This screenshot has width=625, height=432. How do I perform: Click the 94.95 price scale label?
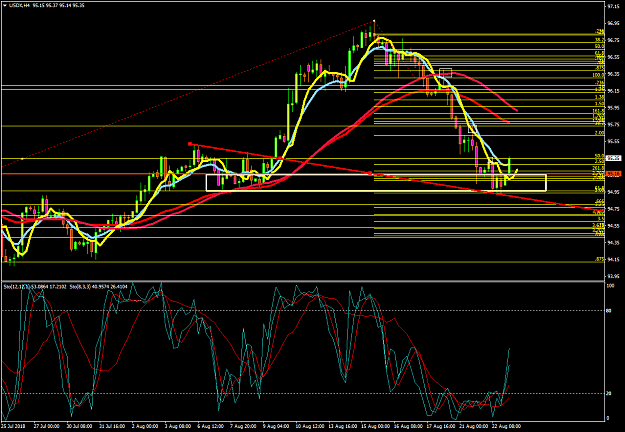click(x=613, y=192)
